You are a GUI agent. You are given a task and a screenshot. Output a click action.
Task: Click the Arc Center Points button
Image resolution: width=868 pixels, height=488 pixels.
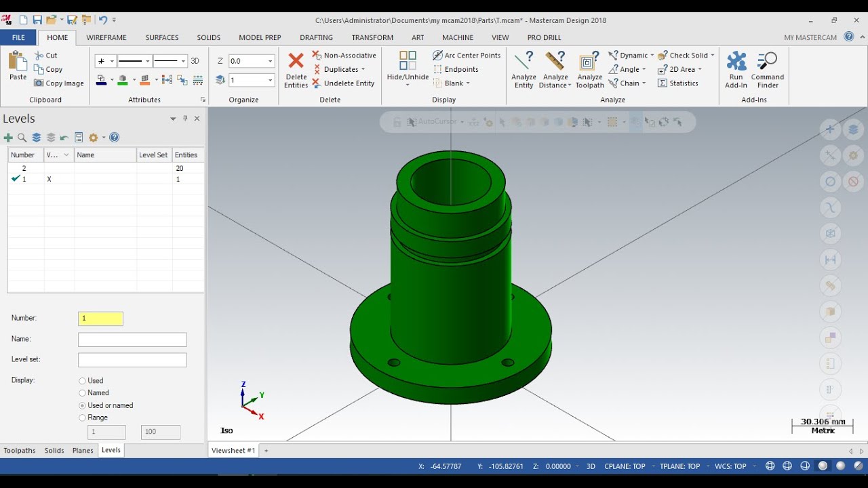[x=467, y=56]
